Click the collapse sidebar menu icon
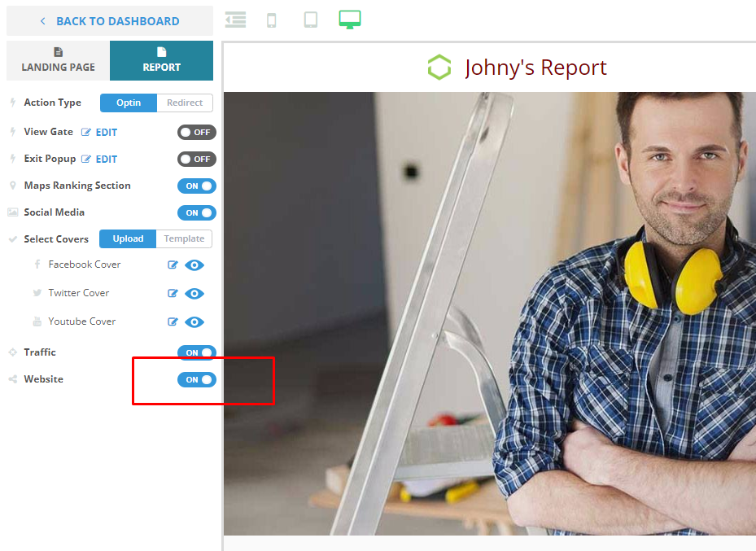 [x=235, y=20]
